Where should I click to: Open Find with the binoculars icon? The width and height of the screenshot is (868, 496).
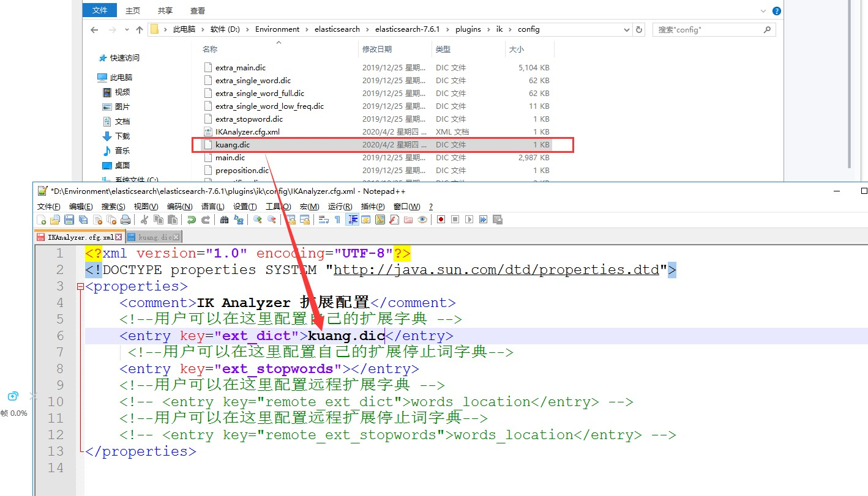click(x=224, y=220)
